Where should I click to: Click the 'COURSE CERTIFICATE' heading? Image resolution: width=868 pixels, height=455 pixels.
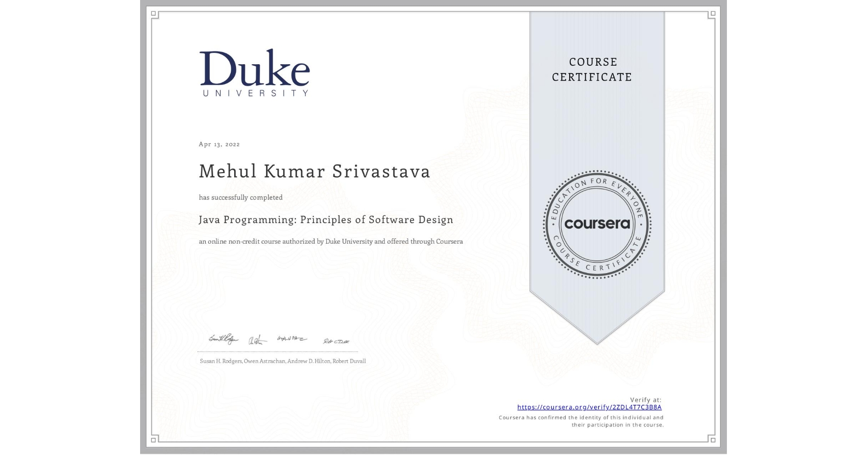(593, 69)
